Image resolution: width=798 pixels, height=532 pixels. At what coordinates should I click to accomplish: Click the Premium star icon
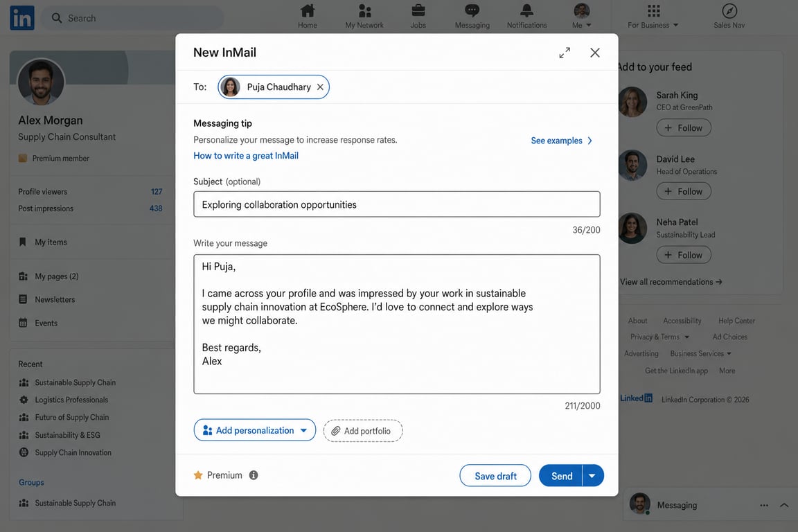[x=198, y=475]
